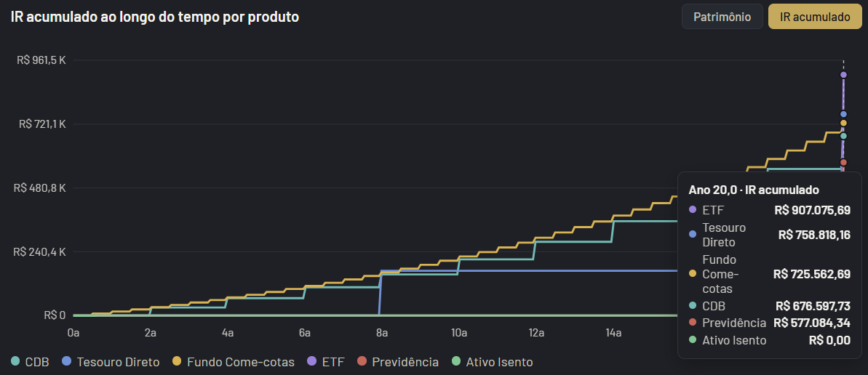This screenshot has width=868, height=375.
Task: Click the red Previdência data point on the chart
Action: pyautogui.click(x=843, y=163)
